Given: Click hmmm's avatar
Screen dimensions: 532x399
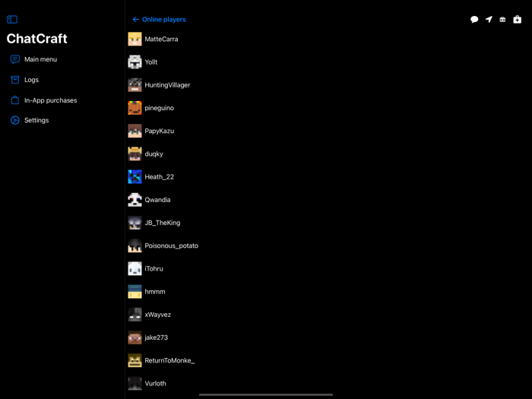Looking at the screenshot, I should click(x=135, y=291).
